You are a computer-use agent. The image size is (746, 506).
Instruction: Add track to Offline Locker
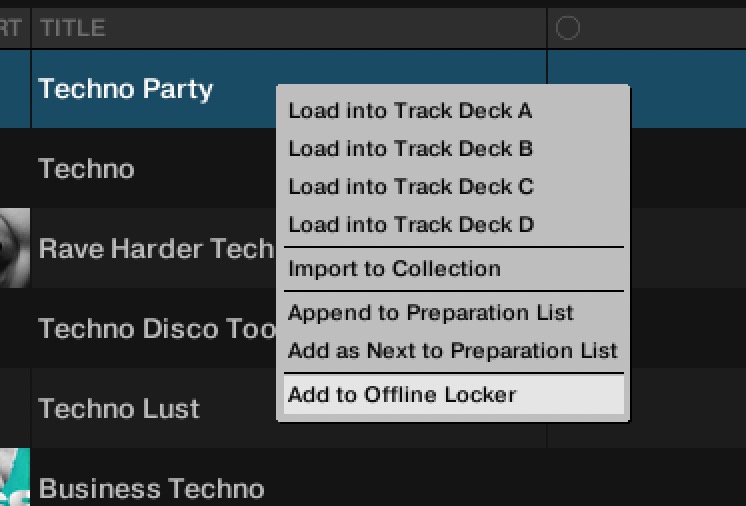tap(402, 395)
